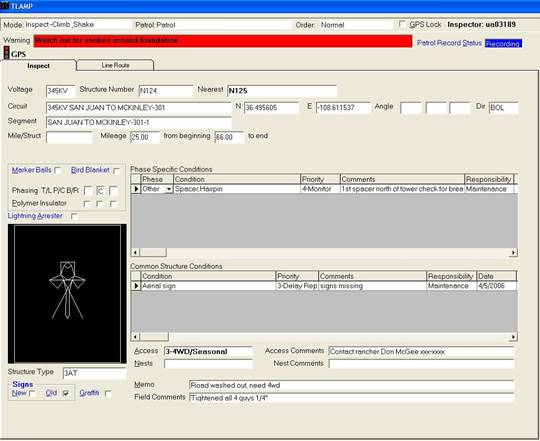Click the Voltage field showing 345KV
This screenshot has width=540, height=441.
pos(61,91)
